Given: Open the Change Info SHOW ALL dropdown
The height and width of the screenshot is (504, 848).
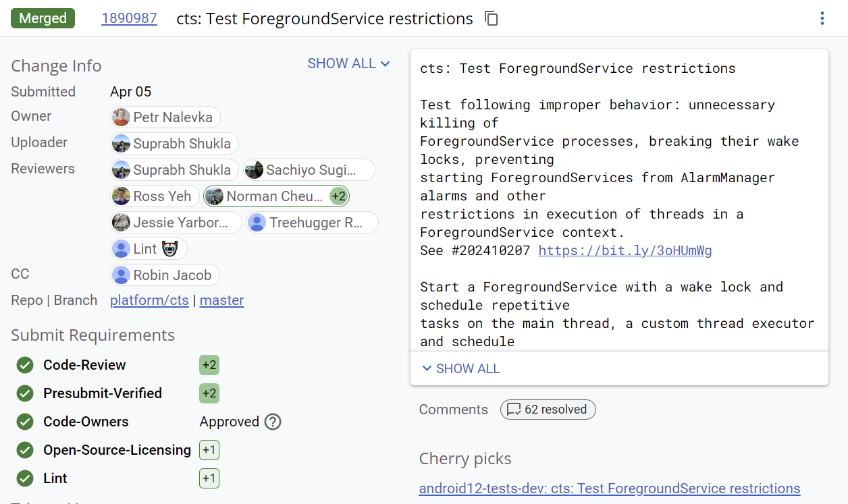Looking at the screenshot, I should (348, 63).
